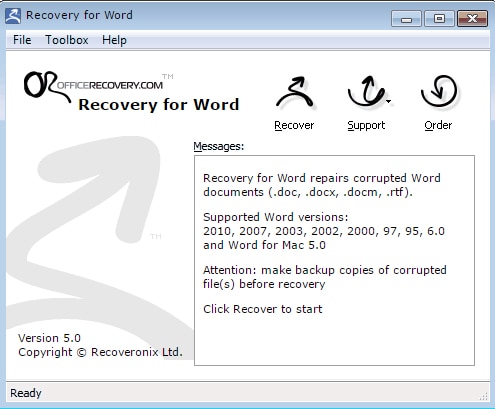Click the Recovery for Word title-bar app icon
The image size is (495, 409).
point(13,16)
